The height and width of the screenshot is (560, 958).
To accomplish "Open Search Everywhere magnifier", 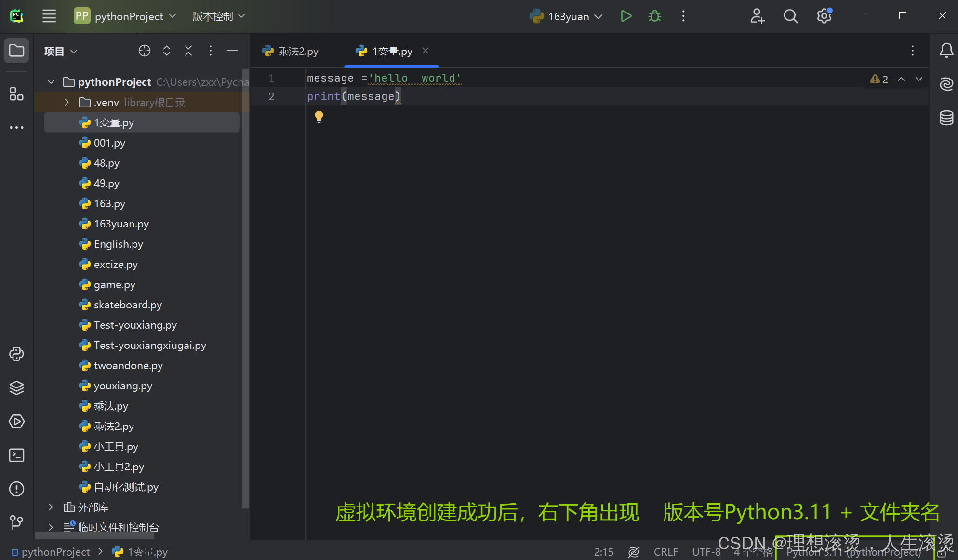I will pos(790,16).
